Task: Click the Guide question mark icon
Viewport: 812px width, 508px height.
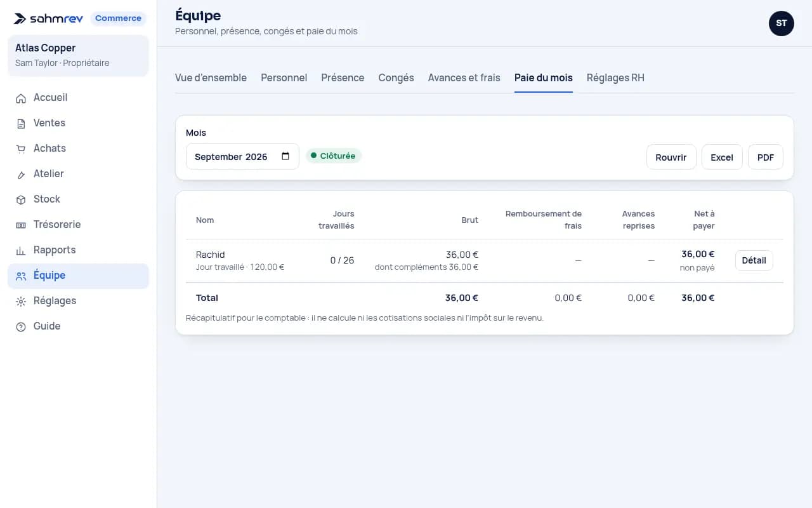Action: tap(21, 326)
